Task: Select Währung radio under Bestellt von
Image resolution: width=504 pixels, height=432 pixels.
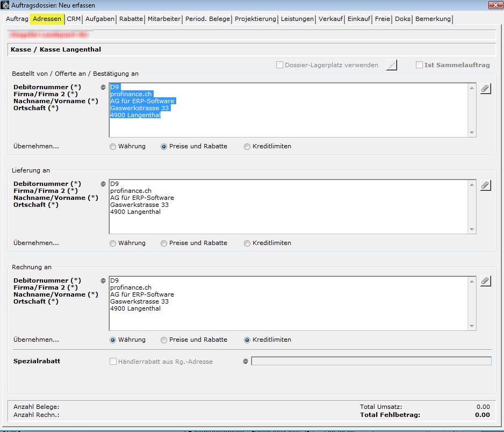Action: click(x=113, y=147)
